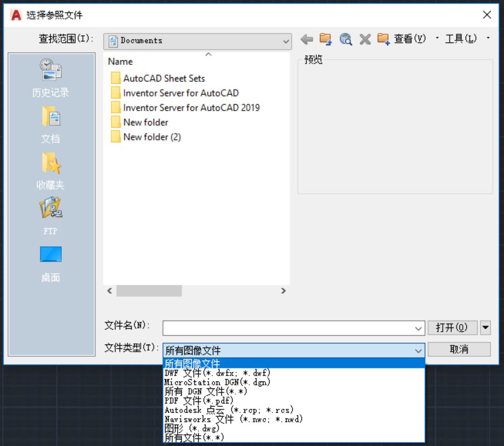Click the Search the Web icon
The height and width of the screenshot is (446, 504).
345,39
